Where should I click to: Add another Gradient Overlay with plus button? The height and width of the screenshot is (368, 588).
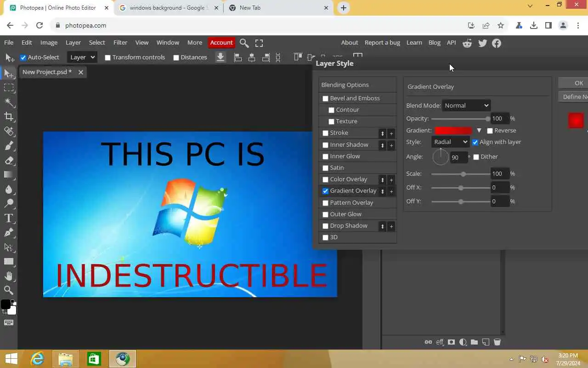[391, 191]
